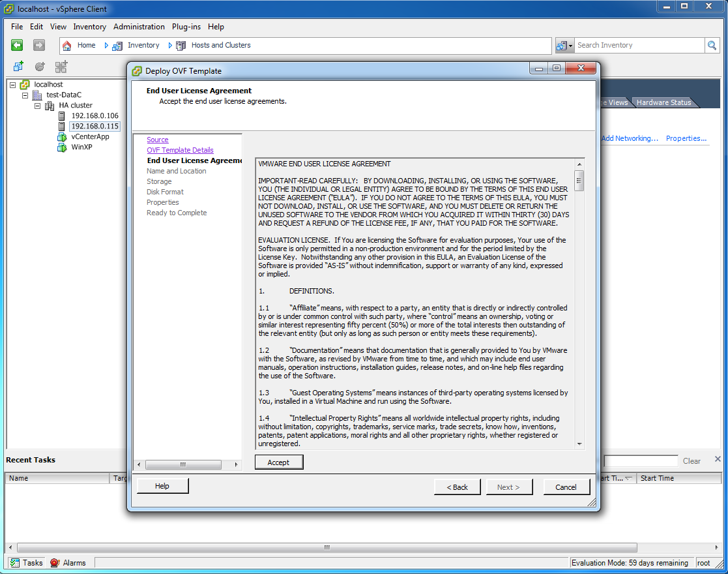The height and width of the screenshot is (574, 728).
Task: Click the HA cluster icon
Action: pos(50,106)
